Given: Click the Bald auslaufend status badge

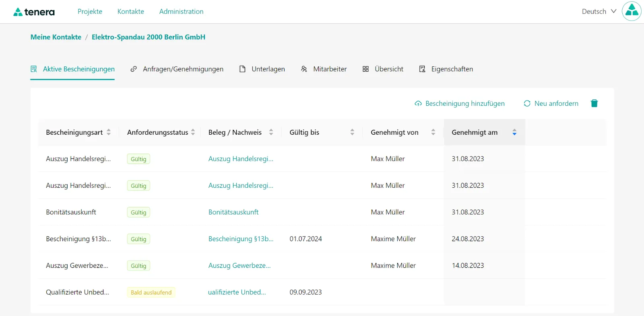Looking at the screenshot, I should pos(151,293).
